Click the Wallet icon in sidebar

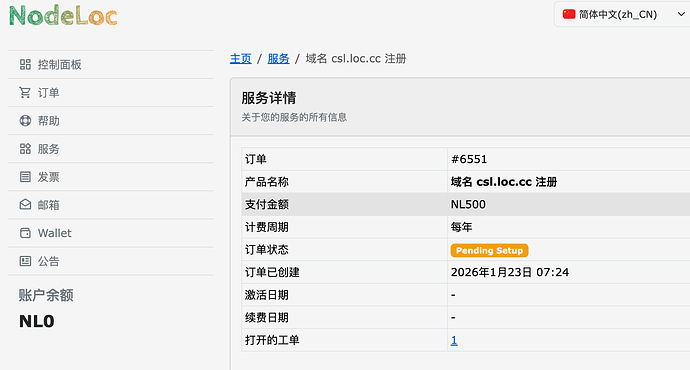point(26,233)
